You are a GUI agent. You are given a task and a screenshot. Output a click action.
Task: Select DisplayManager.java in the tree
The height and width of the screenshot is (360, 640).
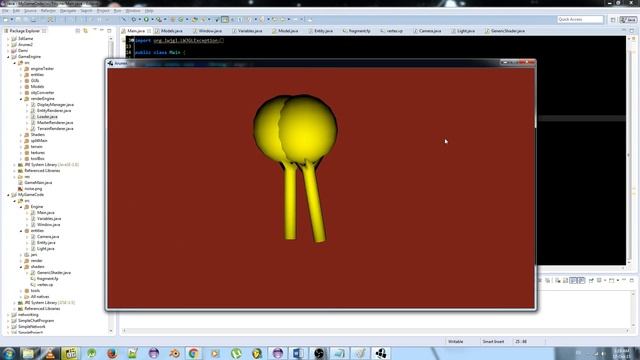pyautogui.click(x=55, y=105)
